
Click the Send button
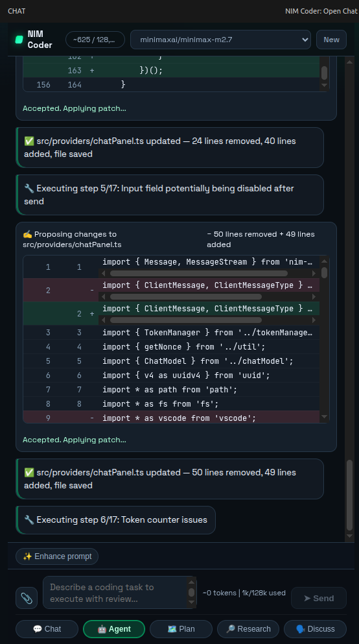[x=319, y=598]
